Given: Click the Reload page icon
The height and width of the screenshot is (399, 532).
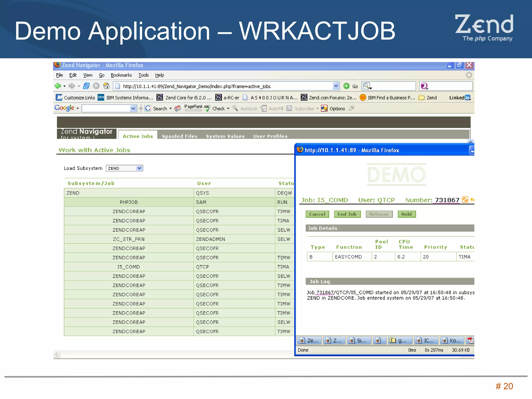Looking at the screenshot, I should pos(86,86).
